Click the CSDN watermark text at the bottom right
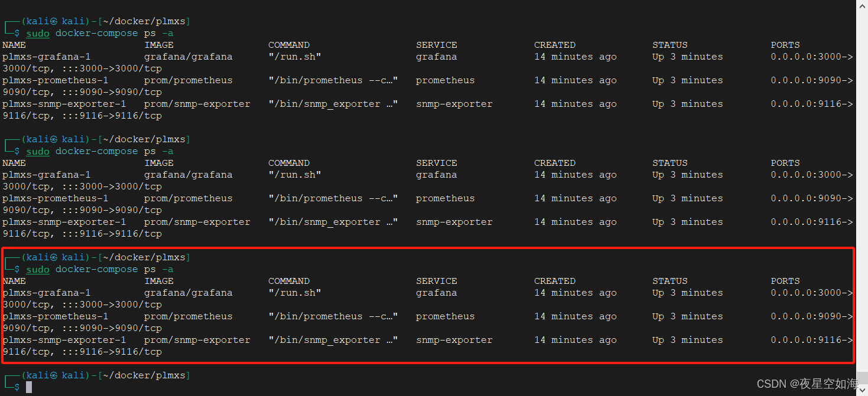The height and width of the screenshot is (396, 868). (808, 384)
